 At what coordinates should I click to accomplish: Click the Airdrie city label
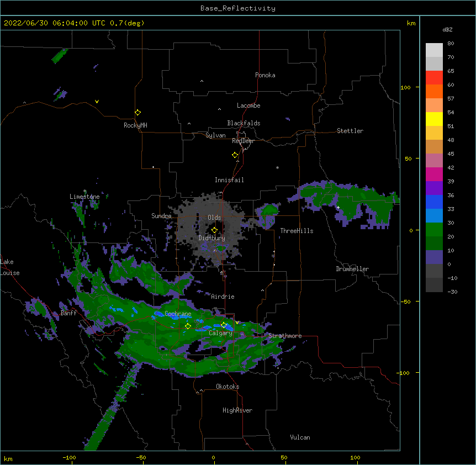click(223, 297)
